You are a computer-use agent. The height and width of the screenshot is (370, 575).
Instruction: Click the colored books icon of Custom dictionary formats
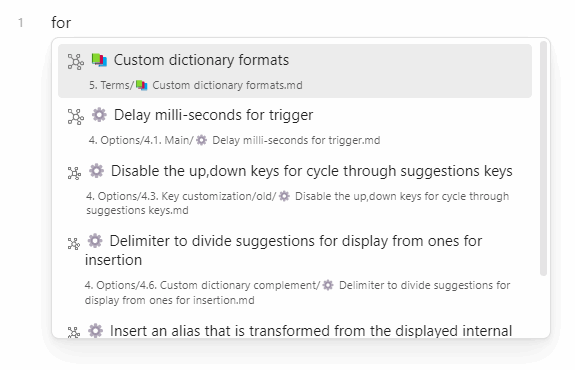99,60
